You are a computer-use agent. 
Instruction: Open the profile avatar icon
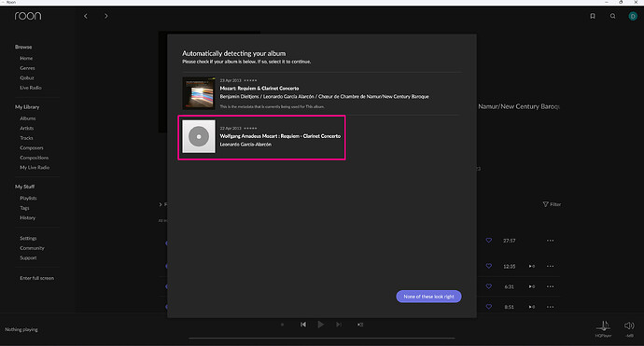pyautogui.click(x=633, y=16)
